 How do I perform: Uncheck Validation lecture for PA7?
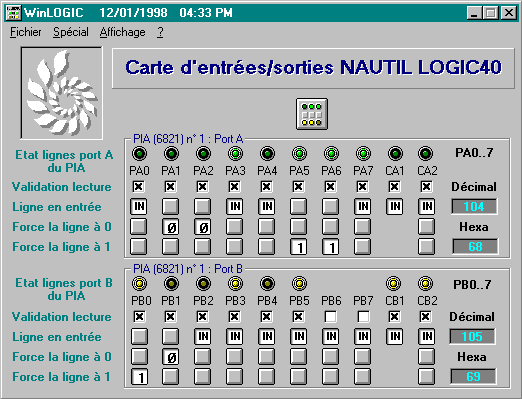pyautogui.click(x=362, y=186)
